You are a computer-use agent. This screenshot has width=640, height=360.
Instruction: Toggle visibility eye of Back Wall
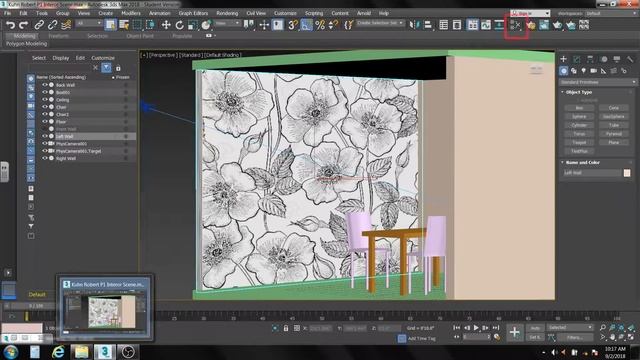tap(45, 85)
